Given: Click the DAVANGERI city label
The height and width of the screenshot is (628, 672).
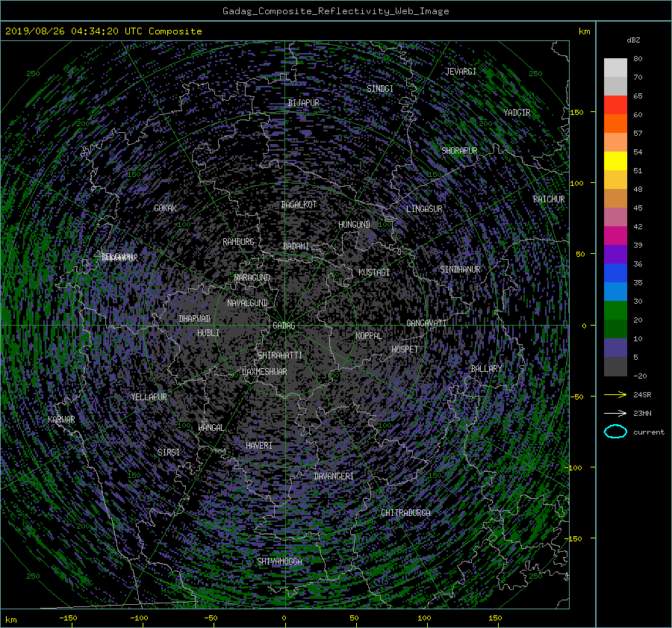Looking at the screenshot, I should 334,476.
